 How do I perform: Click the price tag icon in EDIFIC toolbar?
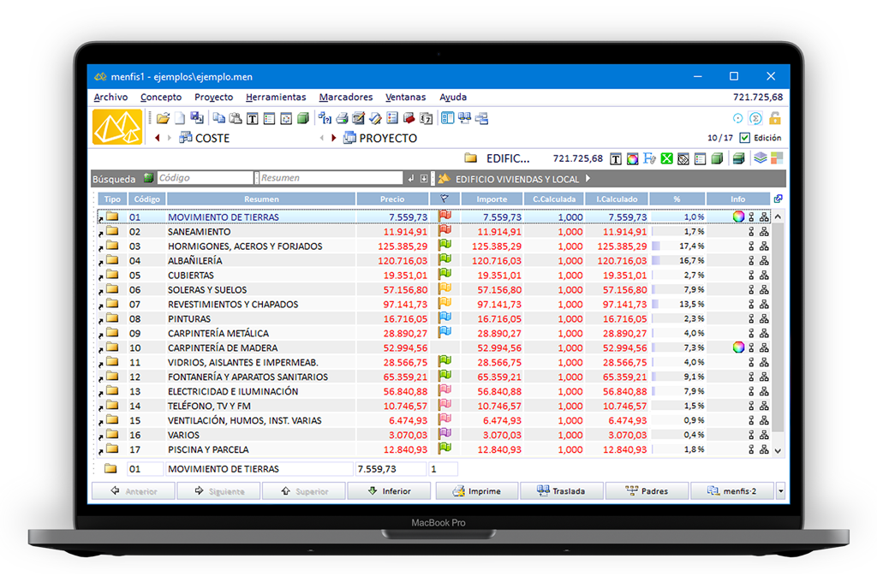pyautogui.click(x=683, y=159)
